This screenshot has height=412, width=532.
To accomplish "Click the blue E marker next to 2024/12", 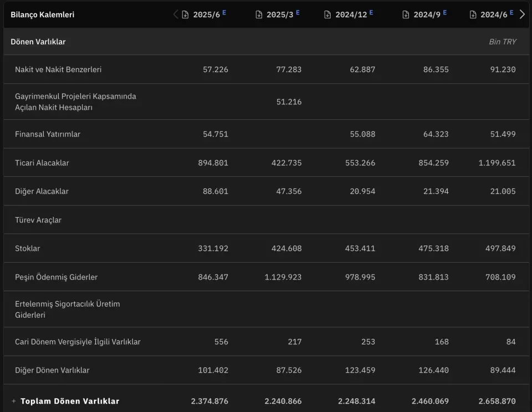I will click(371, 12).
